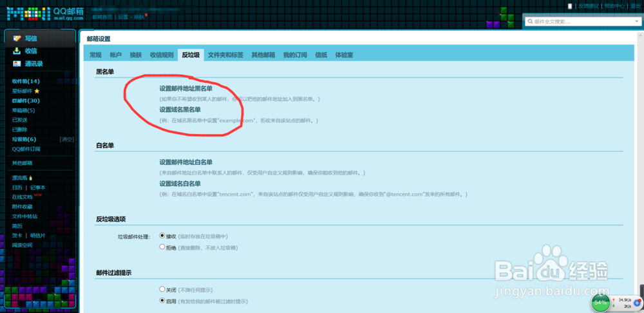Open 设置邮件地址黑名单 link
The image size is (644, 313).
point(186,88)
